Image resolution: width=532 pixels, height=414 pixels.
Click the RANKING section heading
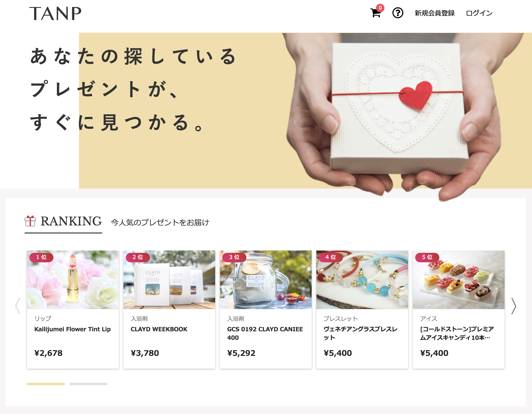[71, 221]
